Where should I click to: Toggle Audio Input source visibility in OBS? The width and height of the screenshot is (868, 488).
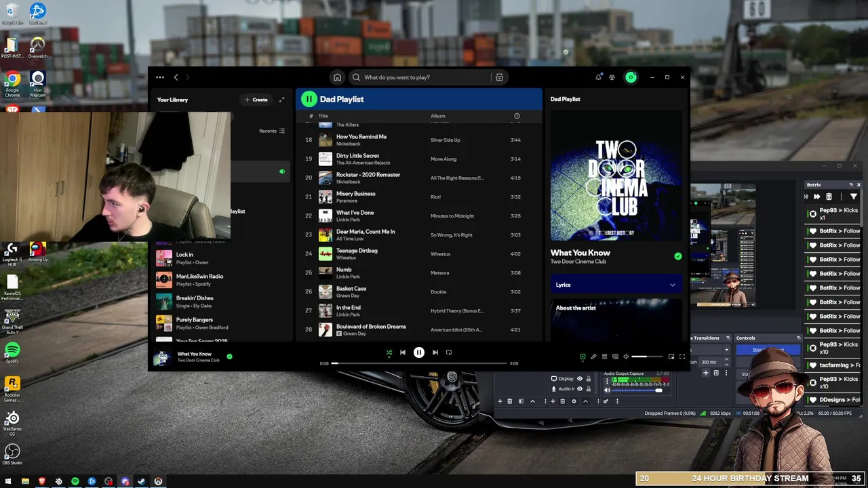pos(579,388)
